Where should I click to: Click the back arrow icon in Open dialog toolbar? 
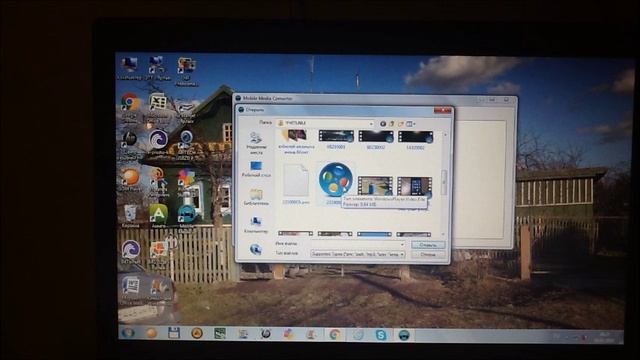click(x=383, y=124)
